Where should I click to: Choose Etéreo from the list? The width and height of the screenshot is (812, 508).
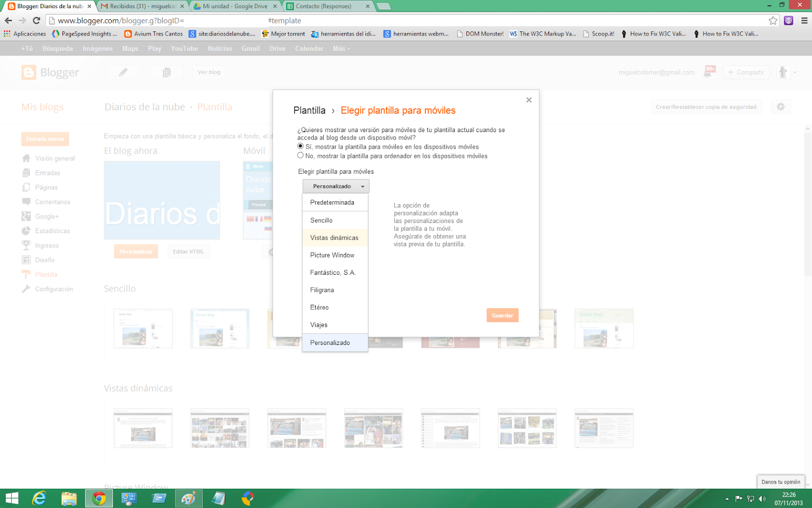[x=335, y=307]
